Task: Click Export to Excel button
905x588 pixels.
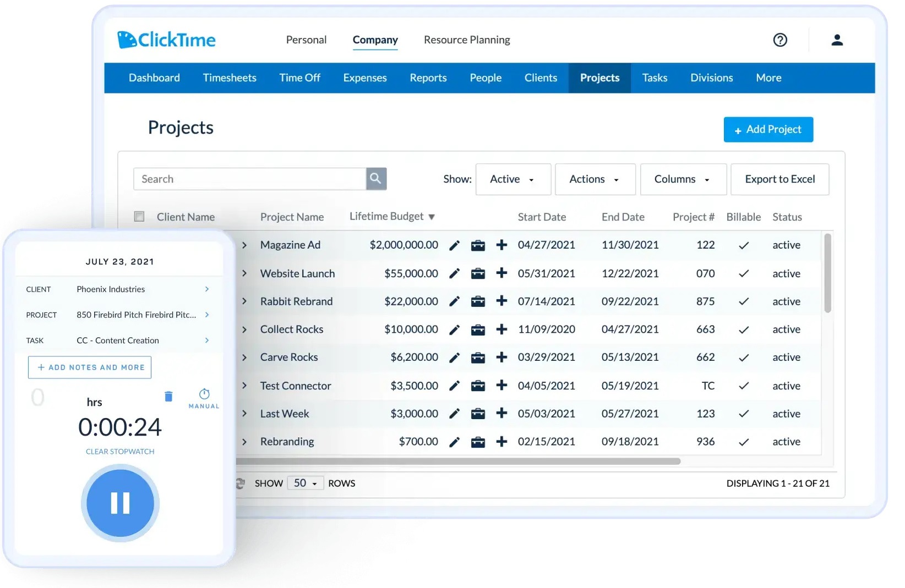Action: pos(779,179)
